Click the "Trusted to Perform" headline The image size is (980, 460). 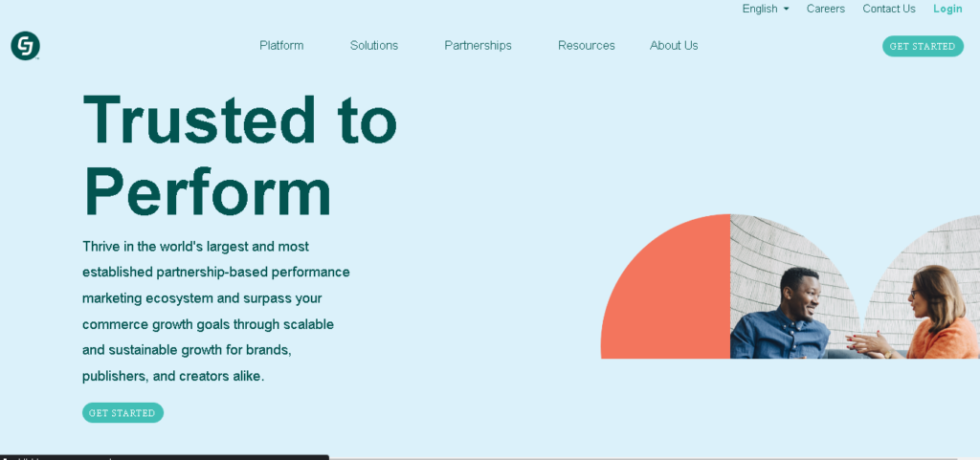coord(239,155)
